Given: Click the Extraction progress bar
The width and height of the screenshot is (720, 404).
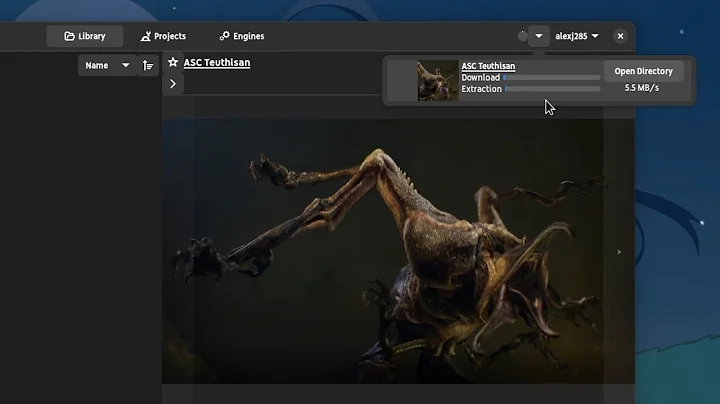Looking at the screenshot, I should click(x=553, y=89).
